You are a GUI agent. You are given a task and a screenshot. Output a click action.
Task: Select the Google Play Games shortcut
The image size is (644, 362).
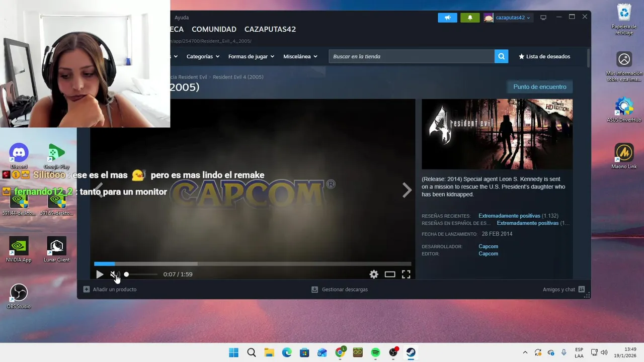56,156
